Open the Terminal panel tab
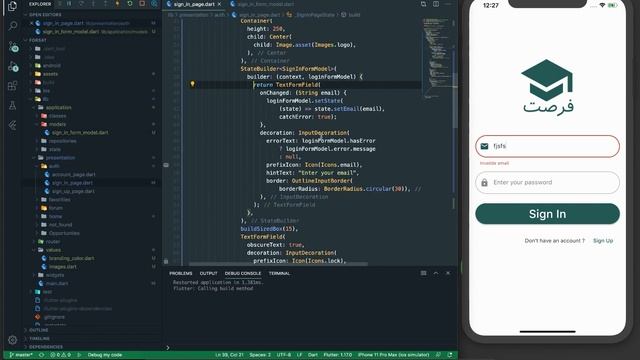The image size is (640, 360). 279,273
